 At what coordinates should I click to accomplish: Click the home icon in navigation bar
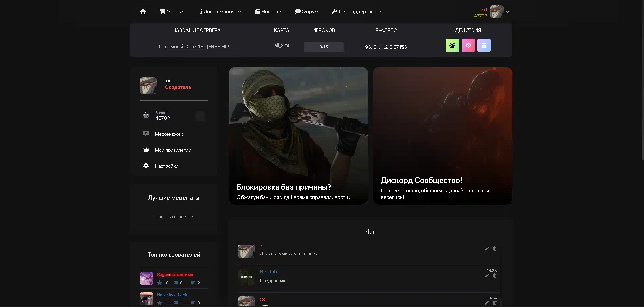(x=143, y=12)
